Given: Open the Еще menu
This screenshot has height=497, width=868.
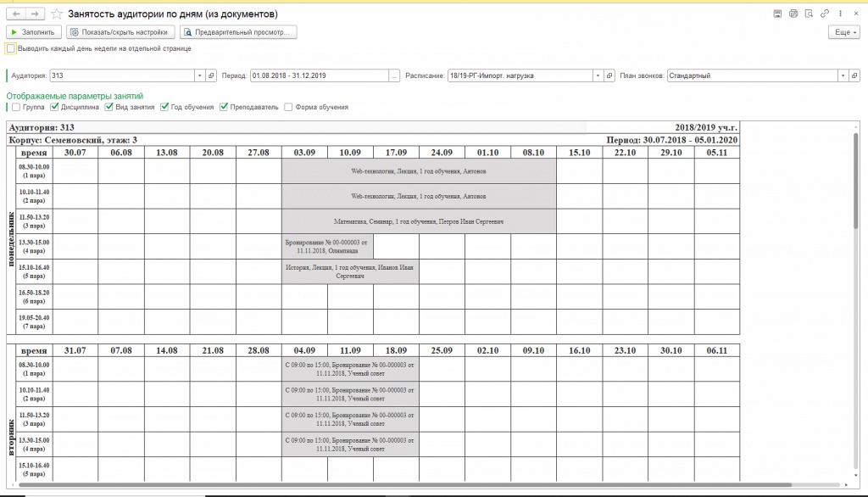Looking at the screenshot, I should click(x=844, y=32).
